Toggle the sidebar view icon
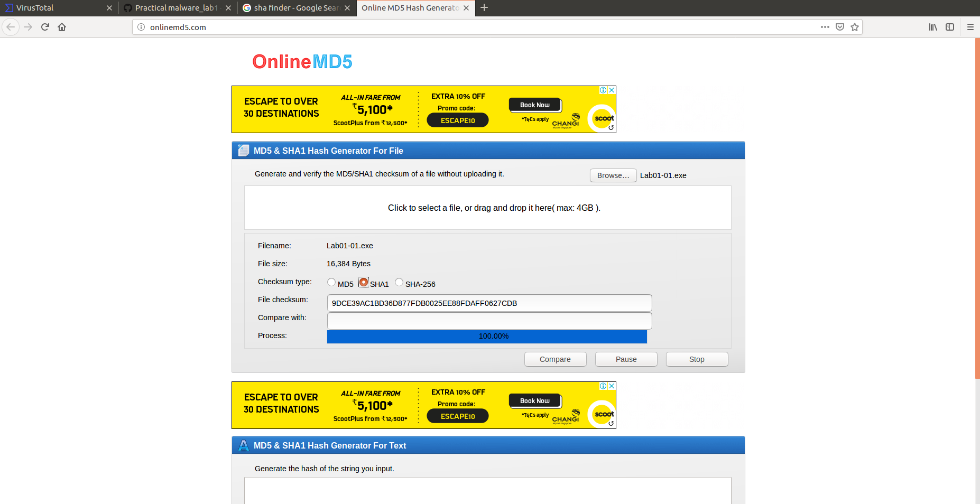Image resolution: width=980 pixels, height=504 pixels. pyautogui.click(x=950, y=27)
